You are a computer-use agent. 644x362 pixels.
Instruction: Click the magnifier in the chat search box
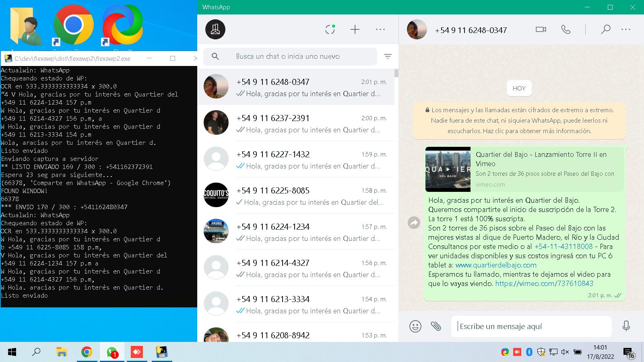coord(215,56)
